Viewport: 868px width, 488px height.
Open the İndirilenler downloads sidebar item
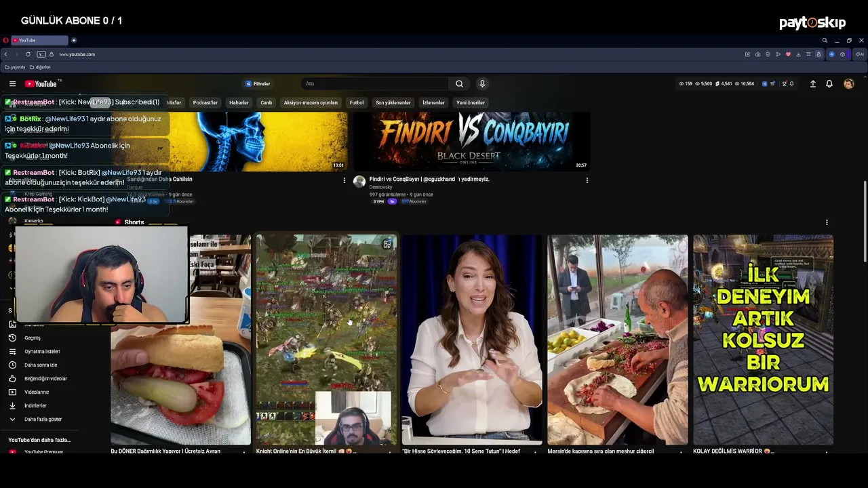pyautogui.click(x=35, y=405)
